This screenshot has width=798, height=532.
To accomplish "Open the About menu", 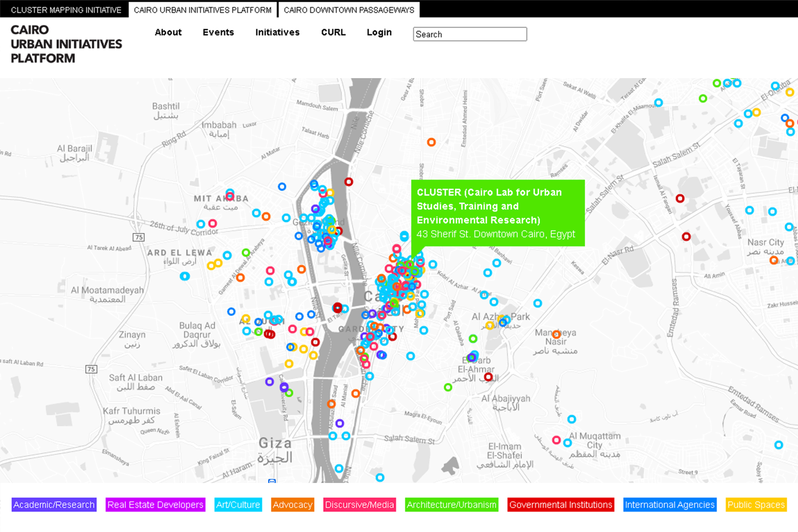I will point(168,32).
